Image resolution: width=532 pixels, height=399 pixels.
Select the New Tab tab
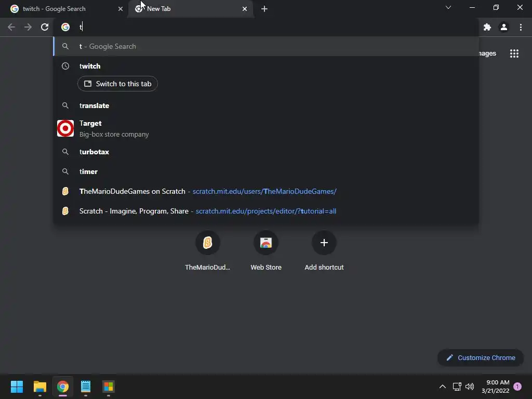[190, 9]
